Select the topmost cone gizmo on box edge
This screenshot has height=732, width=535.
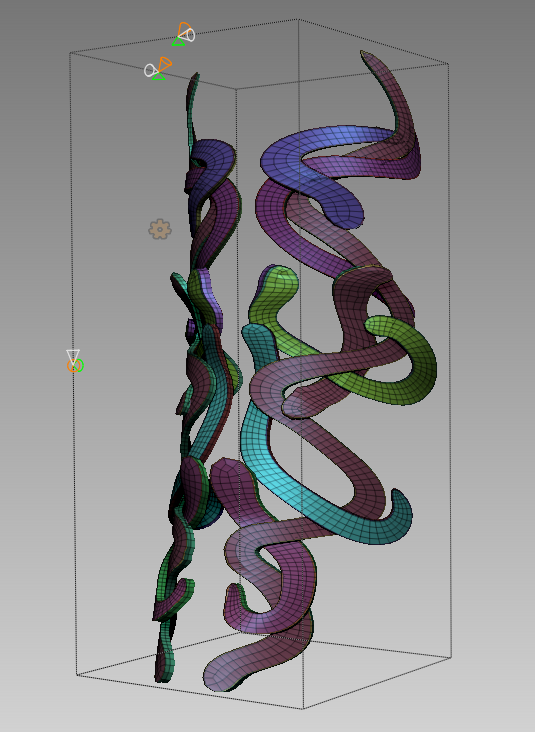click(183, 34)
